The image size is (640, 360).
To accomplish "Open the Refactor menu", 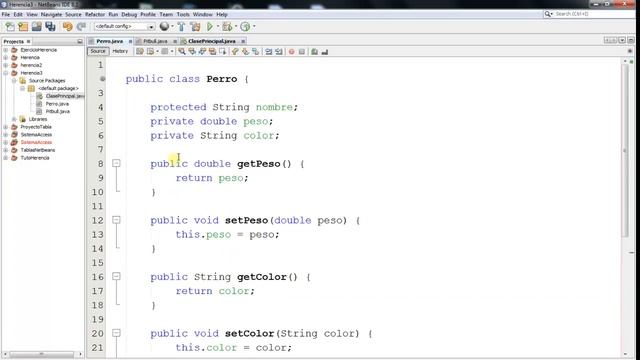I will pos(95,14).
